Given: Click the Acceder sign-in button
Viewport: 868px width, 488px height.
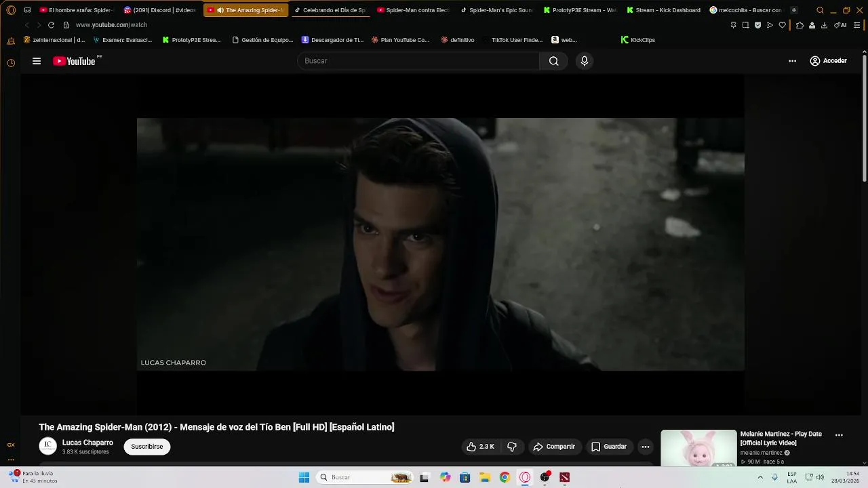Looking at the screenshot, I should [828, 61].
